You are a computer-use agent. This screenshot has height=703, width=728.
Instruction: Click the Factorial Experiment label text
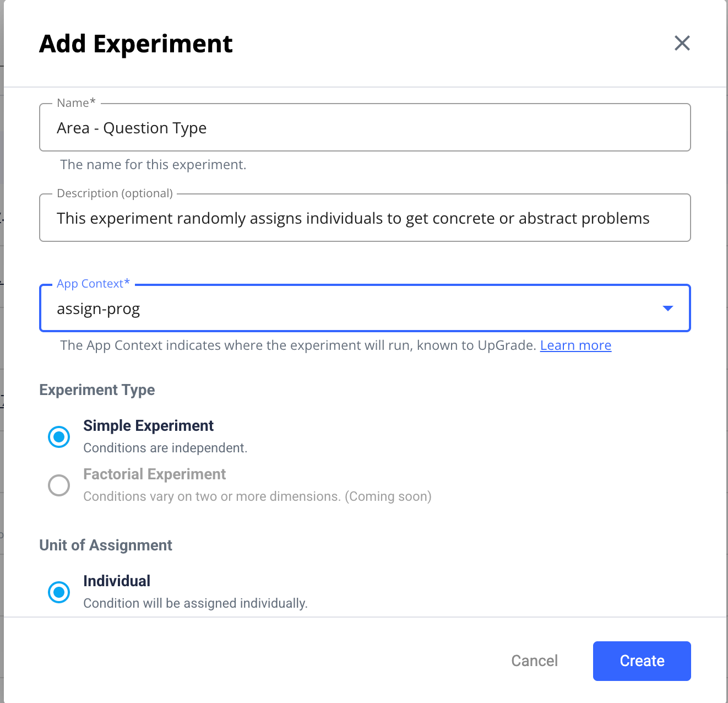(154, 474)
